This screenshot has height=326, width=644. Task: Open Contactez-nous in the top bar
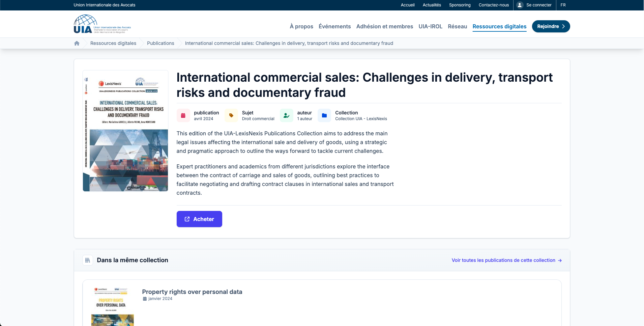coord(494,5)
